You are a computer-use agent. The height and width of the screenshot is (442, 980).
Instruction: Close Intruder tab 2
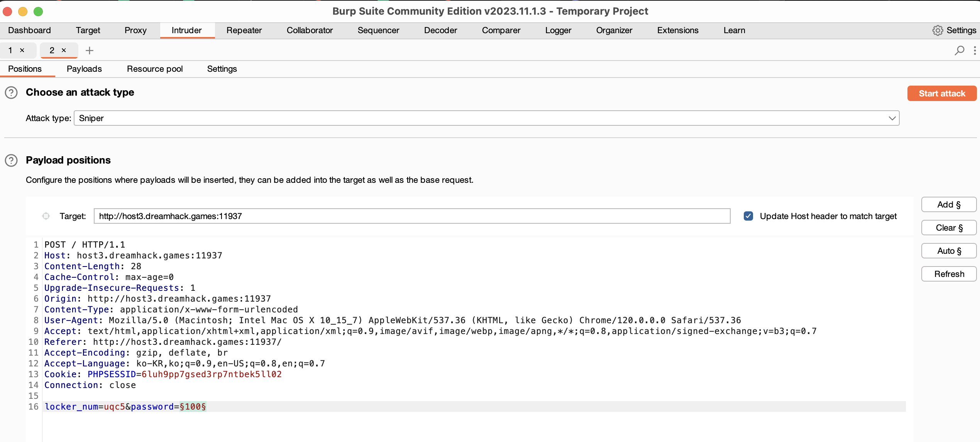pyautogui.click(x=64, y=50)
